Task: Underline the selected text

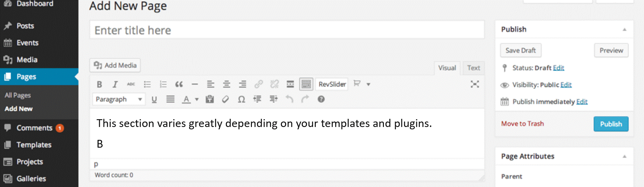Action: (154, 99)
